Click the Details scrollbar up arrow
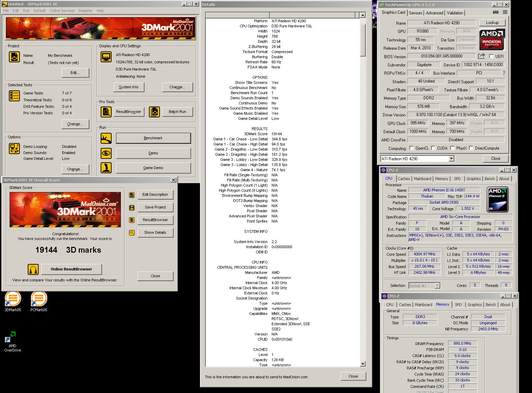Viewport: 532px width, 393px height. [363, 15]
